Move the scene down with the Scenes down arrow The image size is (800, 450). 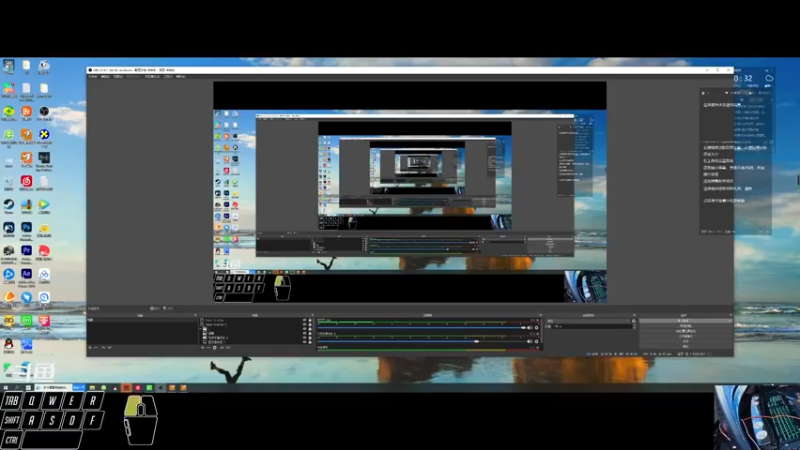pyautogui.click(x=109, y=347)
